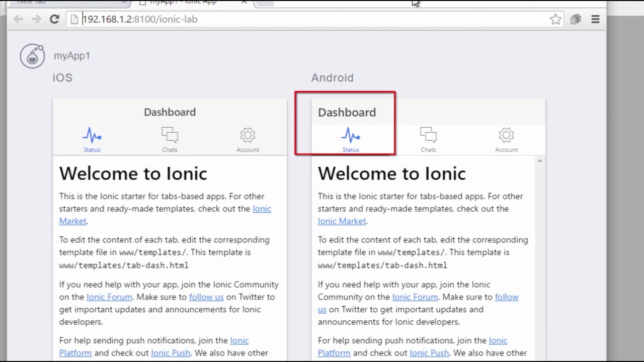Click the browser forward arrow
644x362 pixels.
[x=36, y=19]
